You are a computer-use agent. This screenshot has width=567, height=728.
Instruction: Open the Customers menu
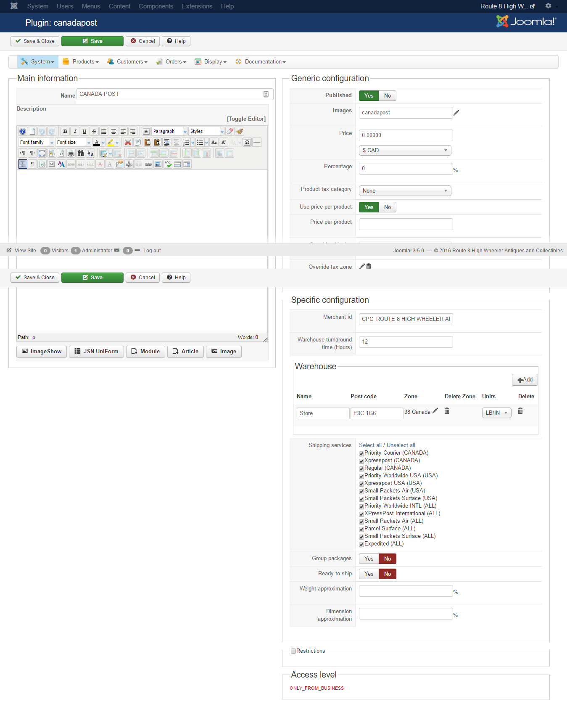click(127, 62)
